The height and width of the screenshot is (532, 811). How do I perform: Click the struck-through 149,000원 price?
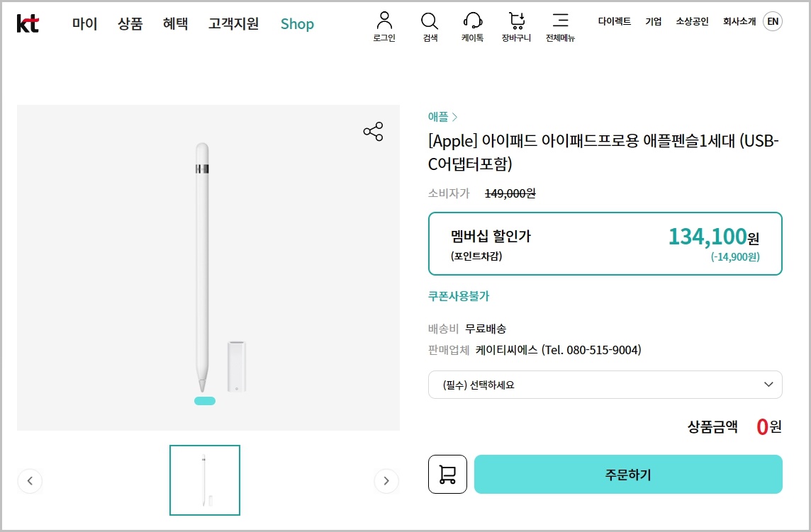[510, 193]
